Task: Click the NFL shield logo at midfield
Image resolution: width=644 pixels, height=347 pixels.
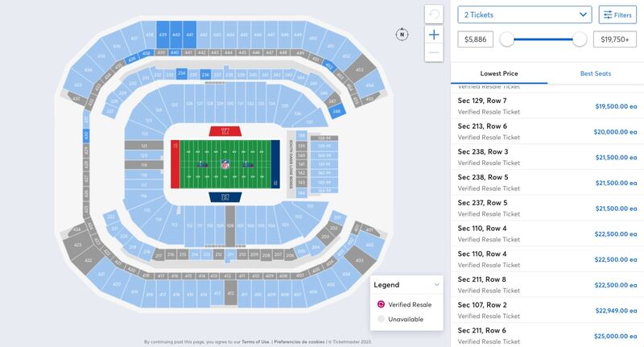Action: 225,163
